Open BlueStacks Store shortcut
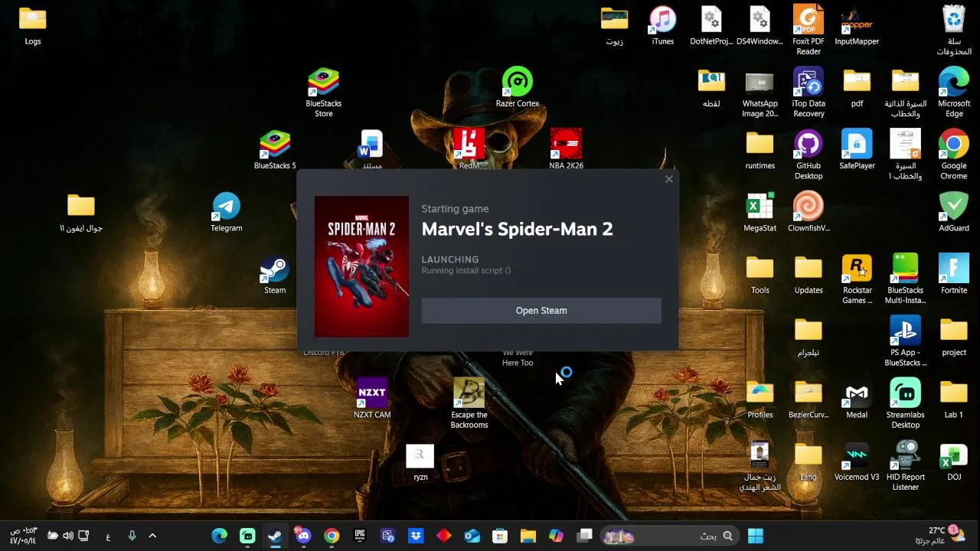980x551 pixels. [324, 92]
